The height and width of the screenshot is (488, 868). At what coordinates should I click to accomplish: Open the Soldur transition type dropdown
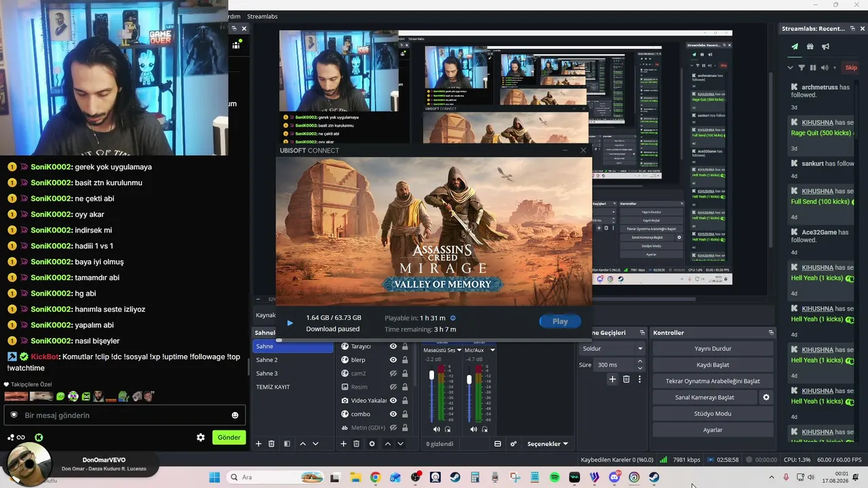pyautogui.click(x=612, y=348)
